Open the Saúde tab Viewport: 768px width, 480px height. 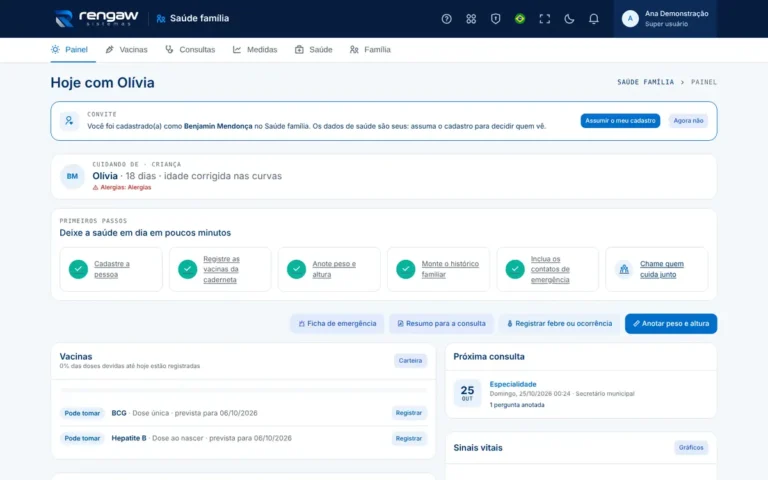pyautogui.click(x=313, y=49)
